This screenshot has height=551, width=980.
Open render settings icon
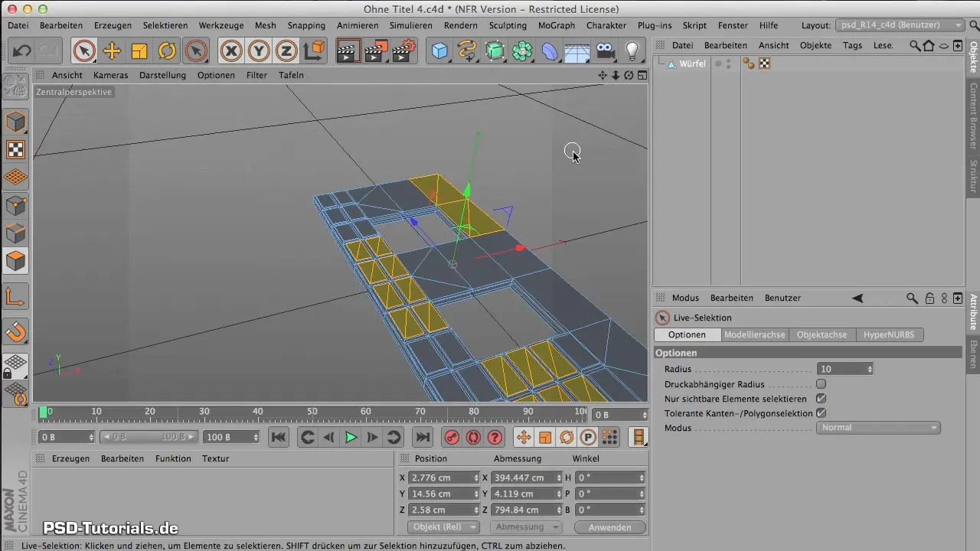[x=403, y=51]
